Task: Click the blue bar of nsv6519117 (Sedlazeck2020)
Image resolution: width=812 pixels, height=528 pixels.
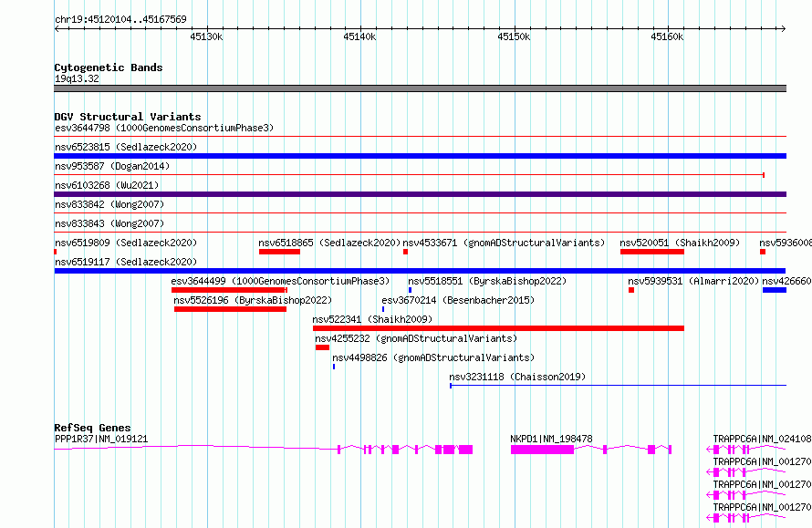Action: click(420, 271)
